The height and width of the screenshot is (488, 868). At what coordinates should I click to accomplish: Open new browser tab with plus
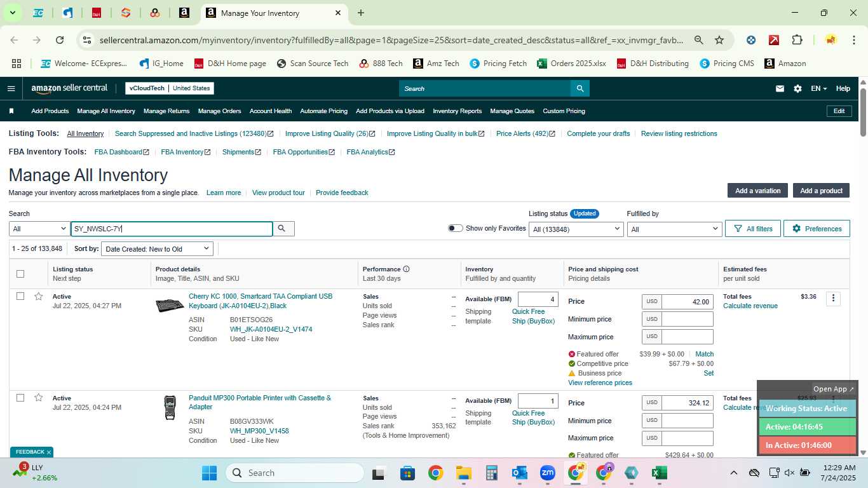(361, 13)
